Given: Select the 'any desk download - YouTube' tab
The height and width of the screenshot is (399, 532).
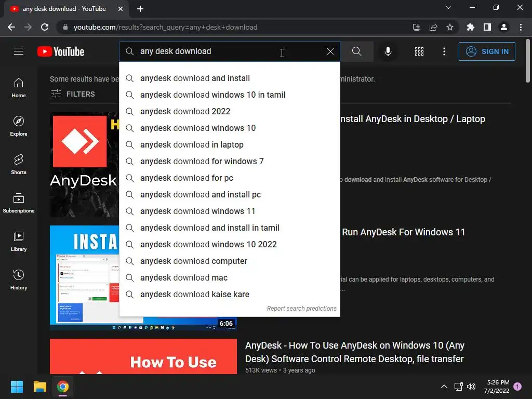Looking at the screenshot, I should pyautogui.click(x=64, y=9).
